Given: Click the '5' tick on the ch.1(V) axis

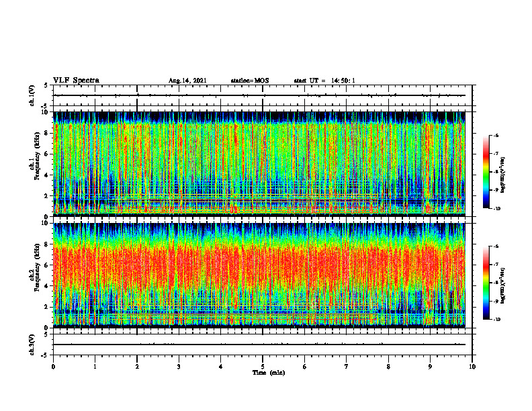Looking at the screenshot, I should (x=46, y=86).
